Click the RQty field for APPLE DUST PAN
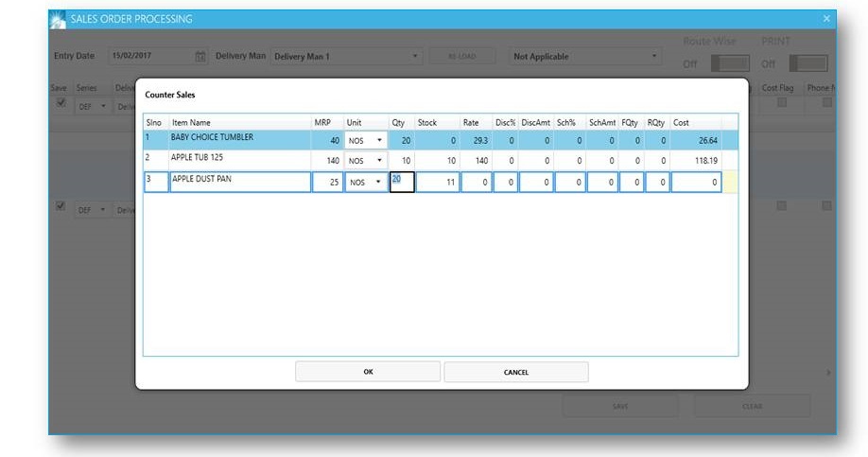Screen dimensions: 868x457 (657, 183)
